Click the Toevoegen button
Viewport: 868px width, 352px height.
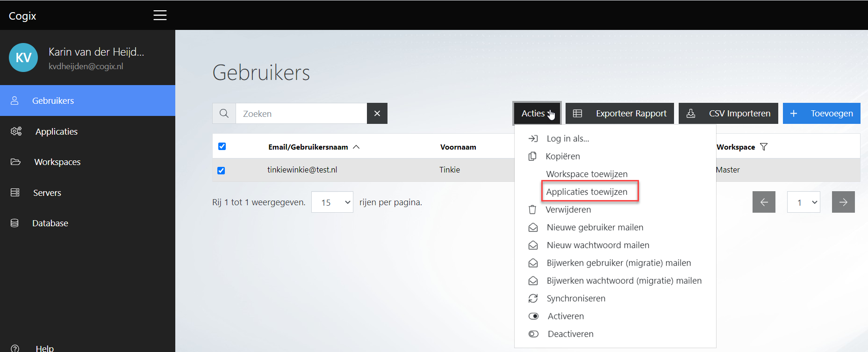821,114
